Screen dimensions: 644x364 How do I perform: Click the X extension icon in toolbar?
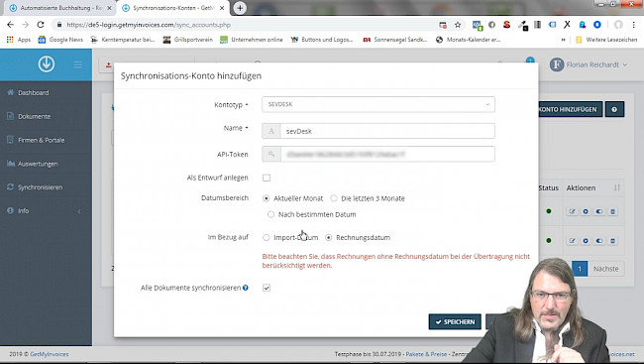pos(567,25)
